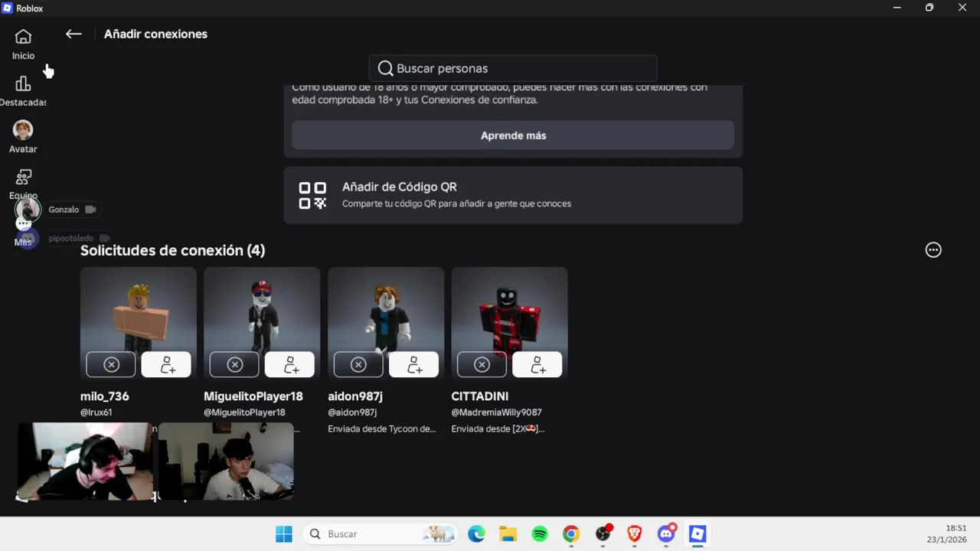This screenshot has width=980, height=551.
Task: Open File Explorer from taskbar
Action: coord(508,534)
